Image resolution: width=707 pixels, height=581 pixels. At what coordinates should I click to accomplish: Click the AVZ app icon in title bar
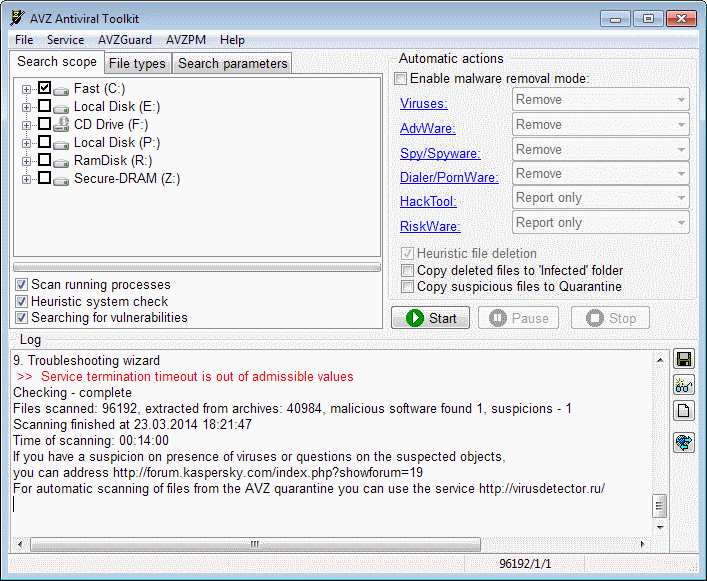[18, 18]
